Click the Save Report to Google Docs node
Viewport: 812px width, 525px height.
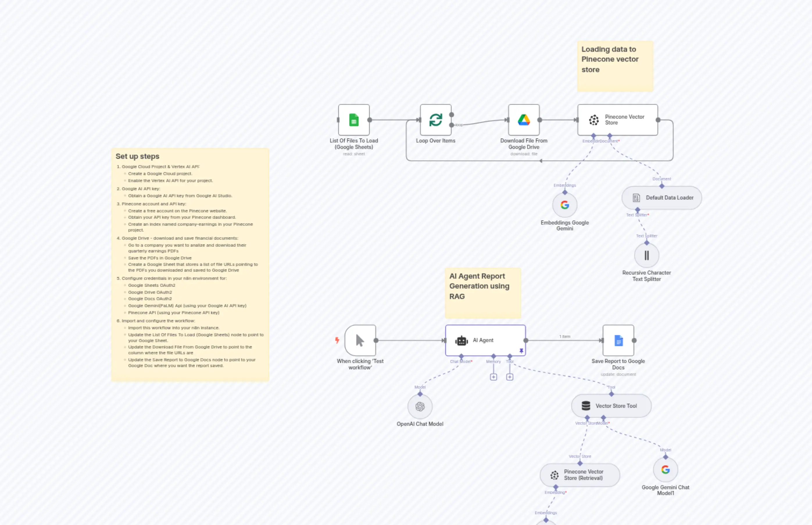(618, 340)
